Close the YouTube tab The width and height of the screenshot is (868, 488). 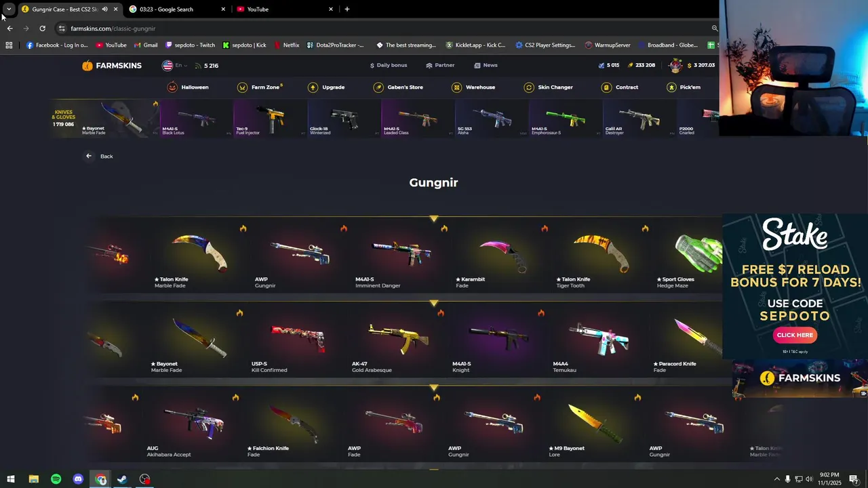click(331, 9)
